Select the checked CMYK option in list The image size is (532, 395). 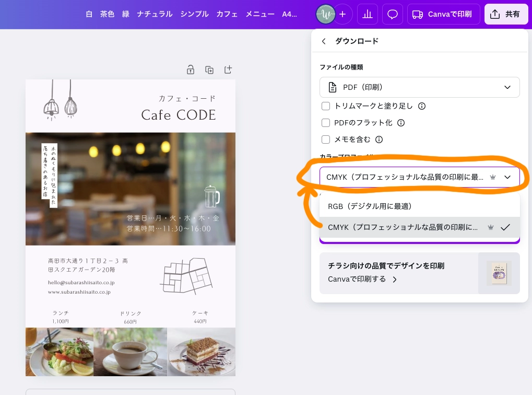419,227
